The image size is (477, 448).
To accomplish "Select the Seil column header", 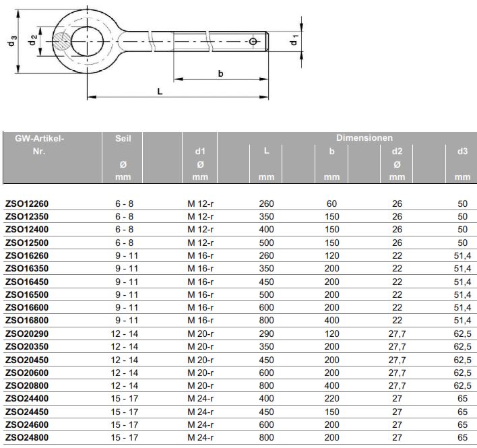I will click(x=123, y=138).
